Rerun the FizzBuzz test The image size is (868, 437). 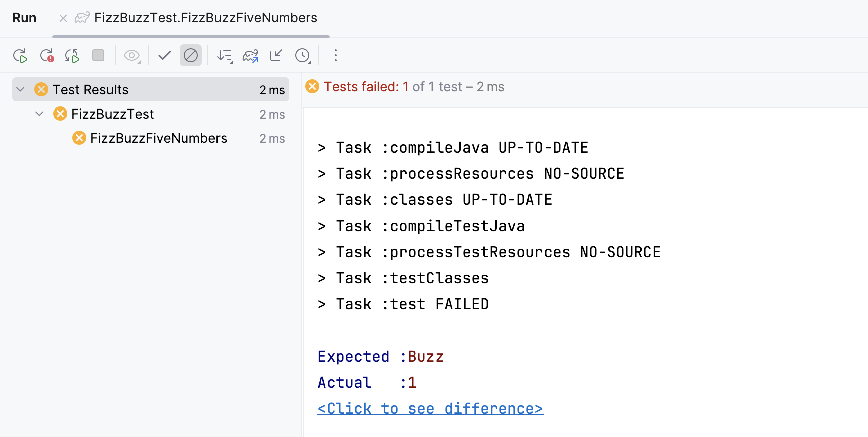(x=20, y=56)
